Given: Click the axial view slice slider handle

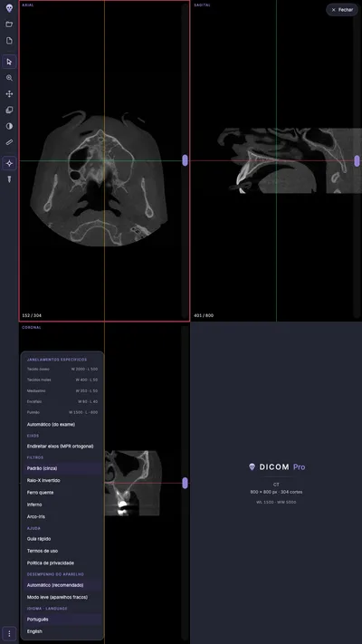Looking at the screenshot, I should (185, 160).
